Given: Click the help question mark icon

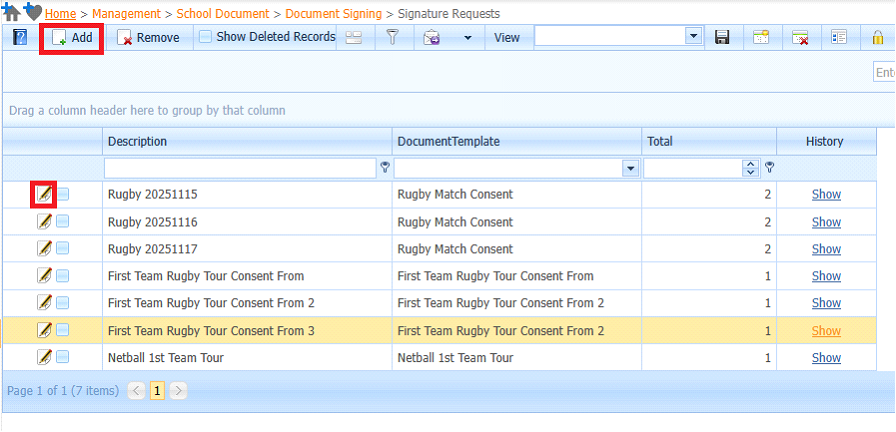Looking at the screenshot, I should pyautogui.click(x=20, y=37).
